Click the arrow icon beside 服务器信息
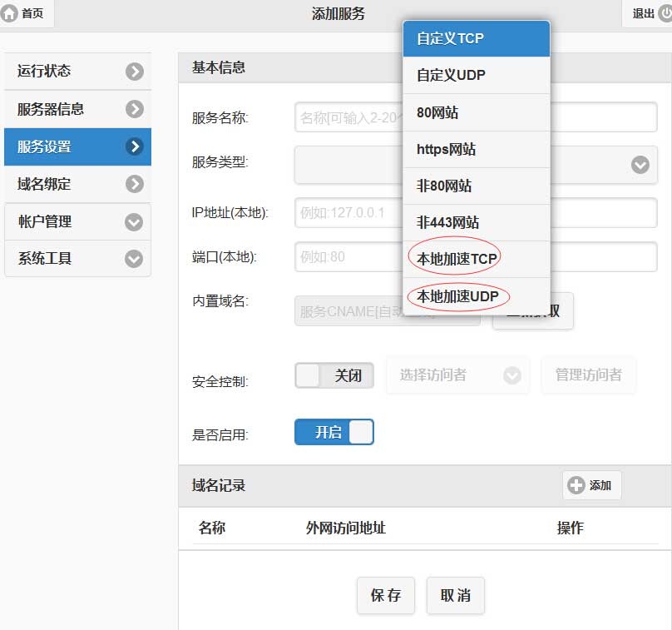The image size is (672, 630). click(134, 109)
